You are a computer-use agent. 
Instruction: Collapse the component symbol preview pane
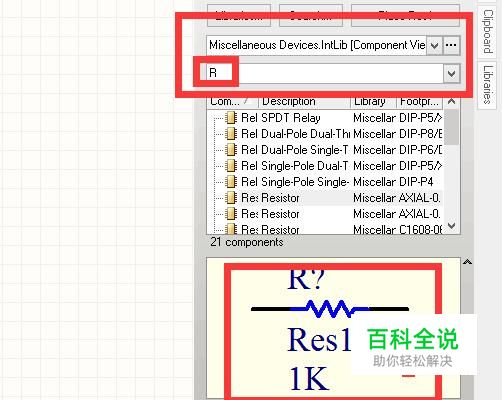[x=467, y=262]
